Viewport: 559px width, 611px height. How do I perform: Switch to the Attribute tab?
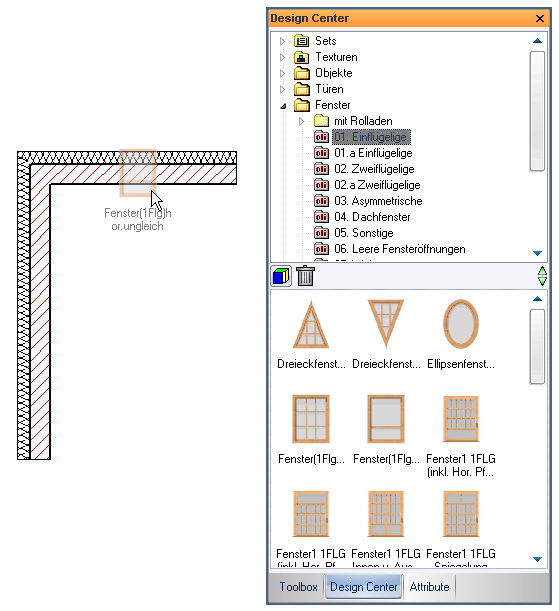(429, 587)
